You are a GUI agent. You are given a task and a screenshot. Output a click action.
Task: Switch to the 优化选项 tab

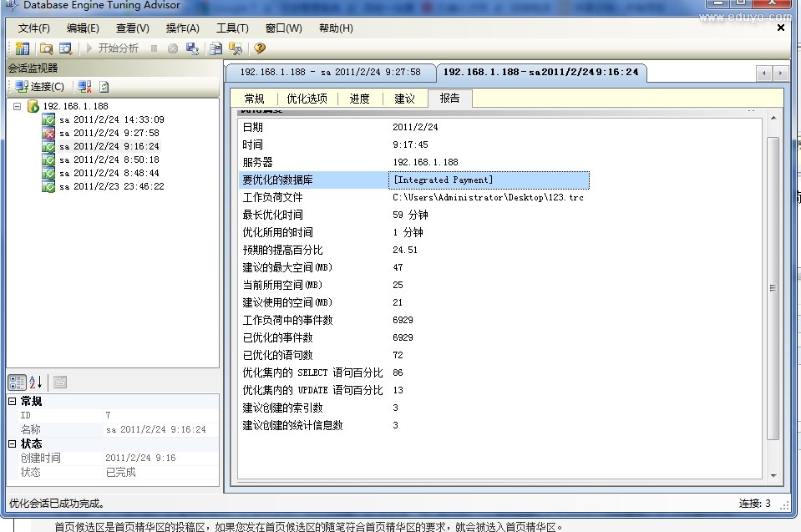307,99
